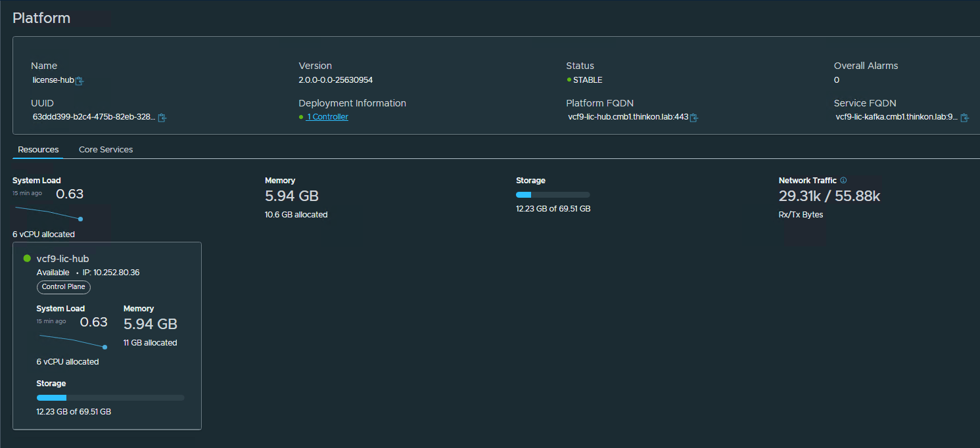Viewport: 980px width, 448px height.
Task: Click platform Memory value with 10.6 GB allocated
Action: click(292, 196)
